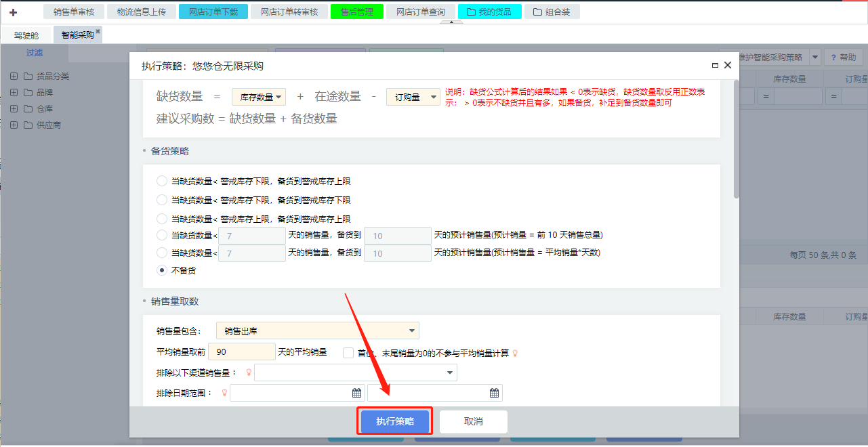Open calendar picker for exclusion end date

click(494, 393)
